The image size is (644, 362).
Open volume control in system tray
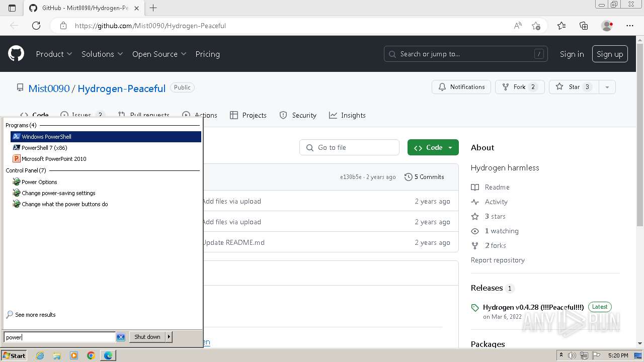click(572, 355)
